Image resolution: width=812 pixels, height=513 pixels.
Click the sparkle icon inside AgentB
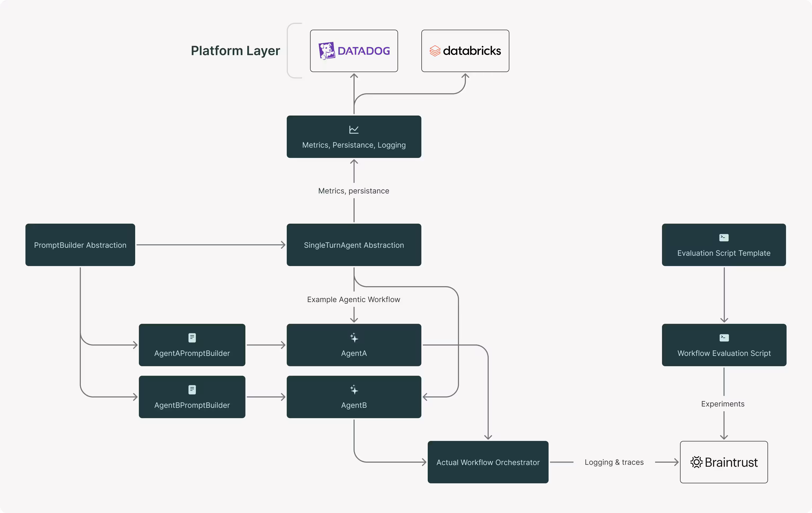coord(354,390)
